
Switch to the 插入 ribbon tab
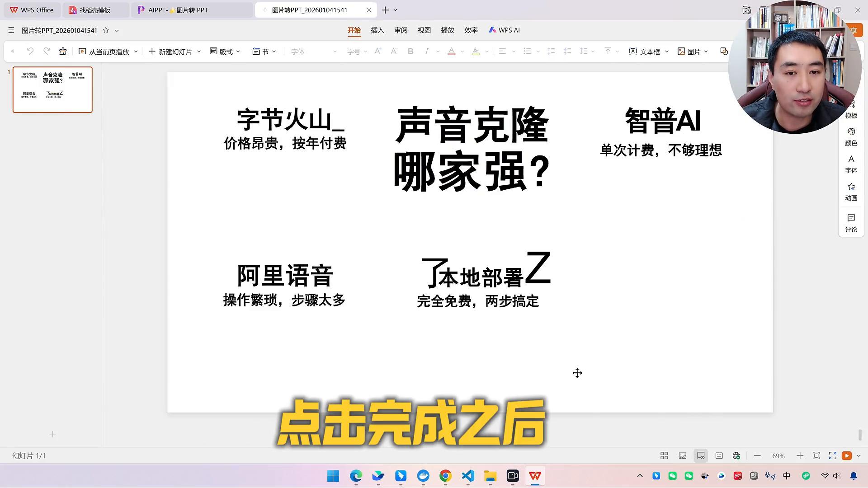coord(377,30)
